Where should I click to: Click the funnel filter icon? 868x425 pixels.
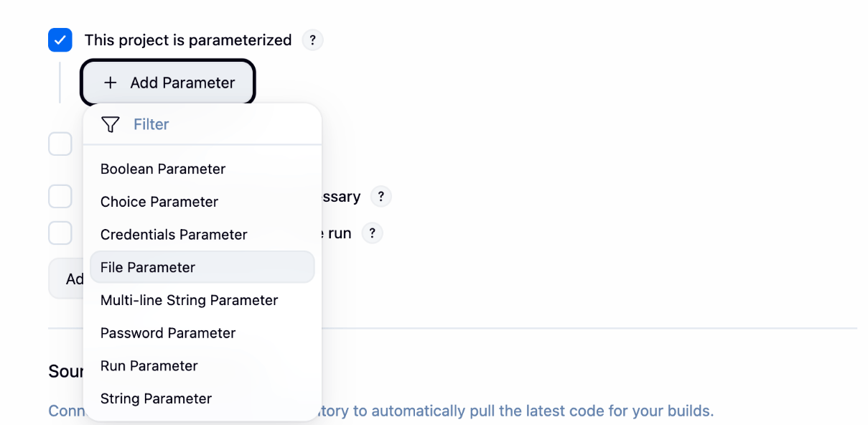coord(110,125)
